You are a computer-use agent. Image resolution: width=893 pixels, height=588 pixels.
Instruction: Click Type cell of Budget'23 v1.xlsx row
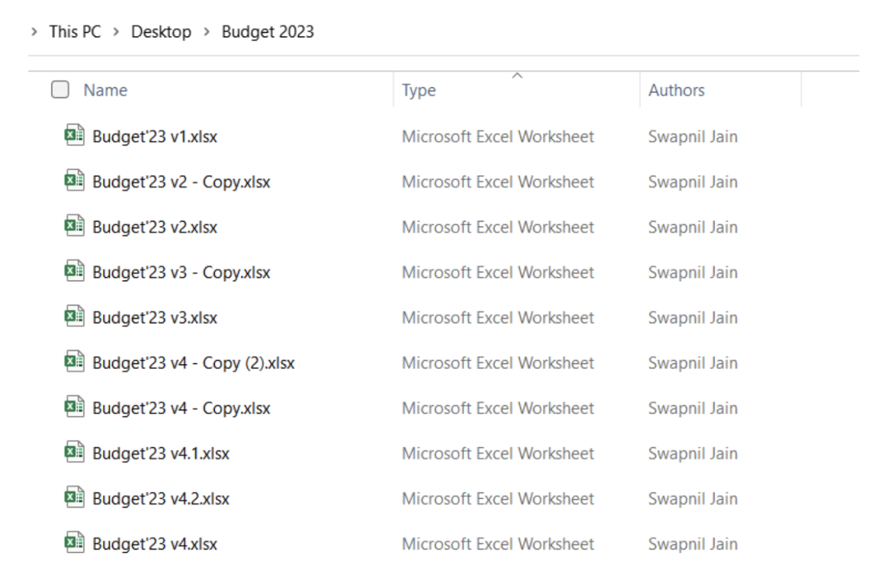click(498, 137)
